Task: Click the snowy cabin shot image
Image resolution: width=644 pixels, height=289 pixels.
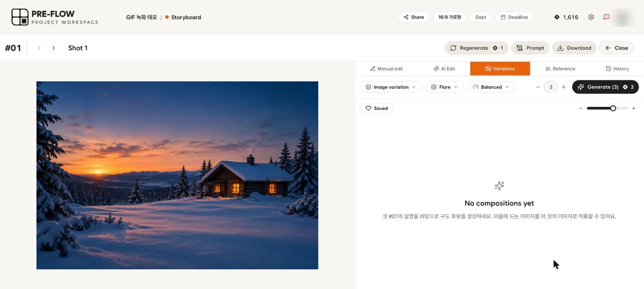Action: point(177,175)
